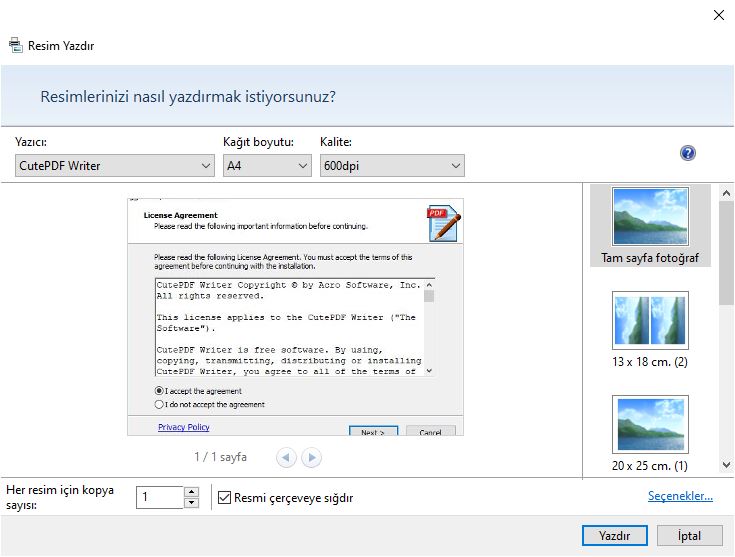Image resolution: width=735 pixels, height=557 pixels.
Task: Select Tam sayfa fotoğraf layout
Action: (650, 226)
